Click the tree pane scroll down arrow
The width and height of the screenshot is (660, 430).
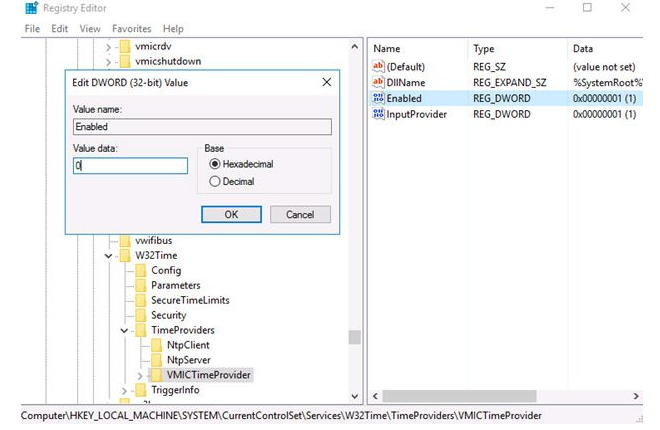pos(354,396)
